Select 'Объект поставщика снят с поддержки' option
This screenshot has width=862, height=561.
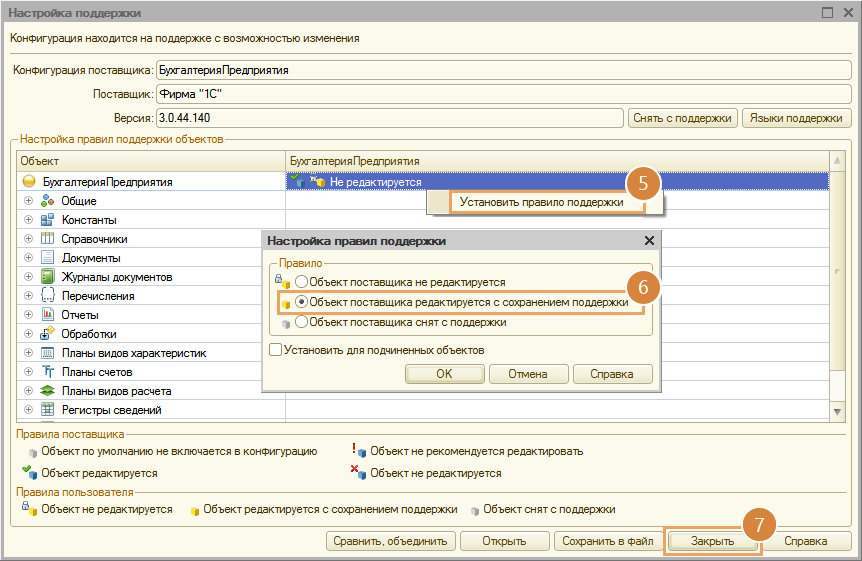coord(302,323)
